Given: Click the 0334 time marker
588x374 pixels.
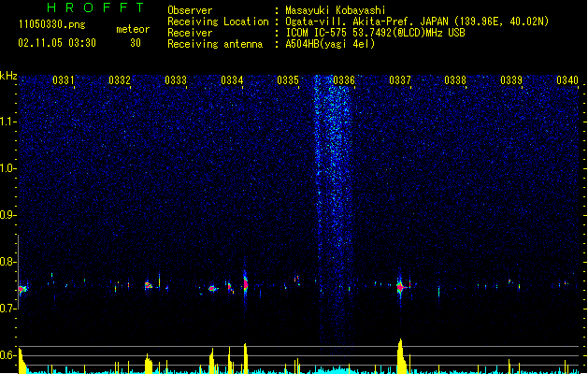Looking at the screenshot, I should [x=232, y=80].
